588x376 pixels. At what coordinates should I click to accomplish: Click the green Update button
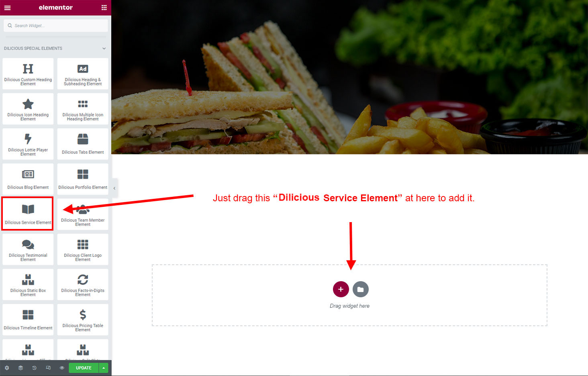tap(84, 368)
